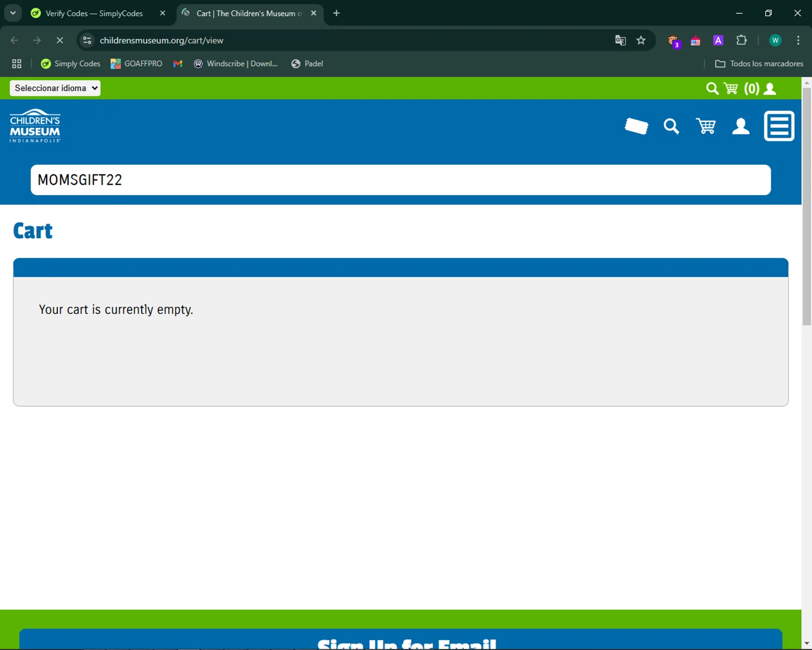Click the MOMSGIFT22 text field
The height and width of the screenshot is (650, 812).
[401, 180]
